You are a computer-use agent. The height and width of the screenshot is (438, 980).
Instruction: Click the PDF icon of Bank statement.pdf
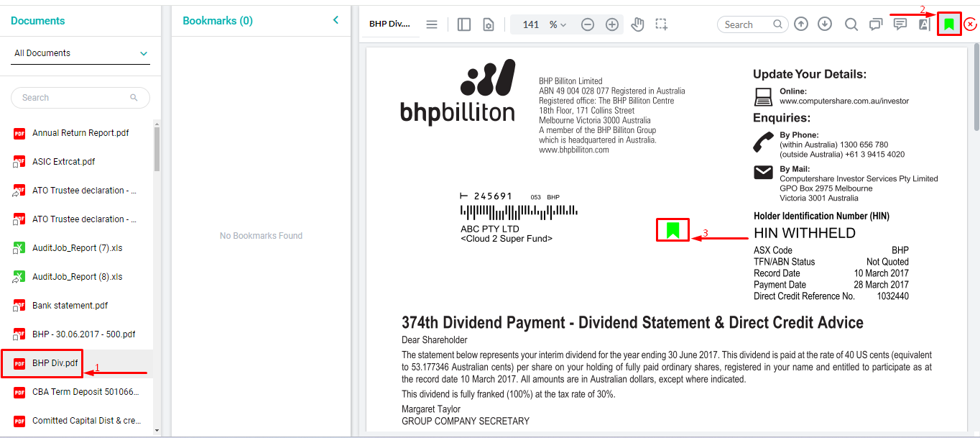point(19,306)
